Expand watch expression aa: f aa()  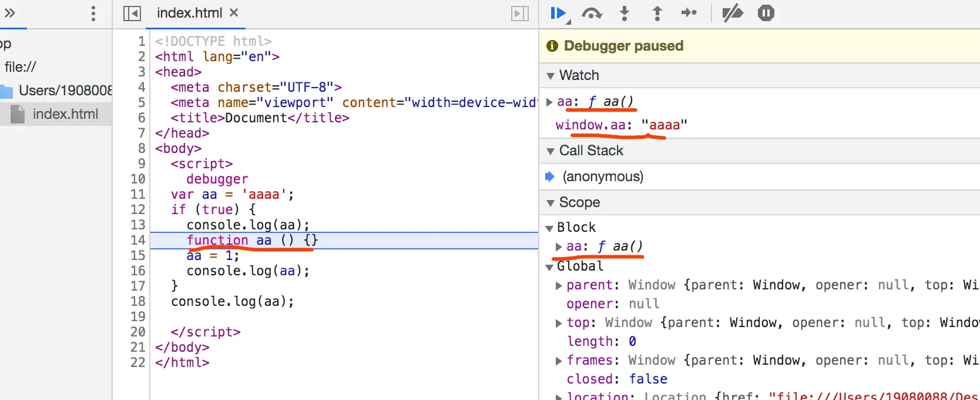pyautogui.click(x=549, y=102)
